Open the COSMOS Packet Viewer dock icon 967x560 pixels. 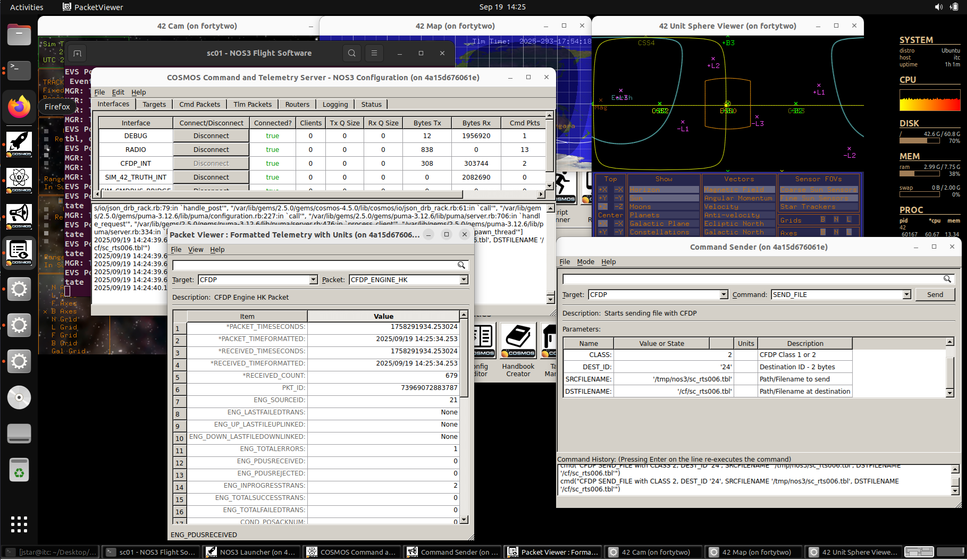click(x=19, y=252)
